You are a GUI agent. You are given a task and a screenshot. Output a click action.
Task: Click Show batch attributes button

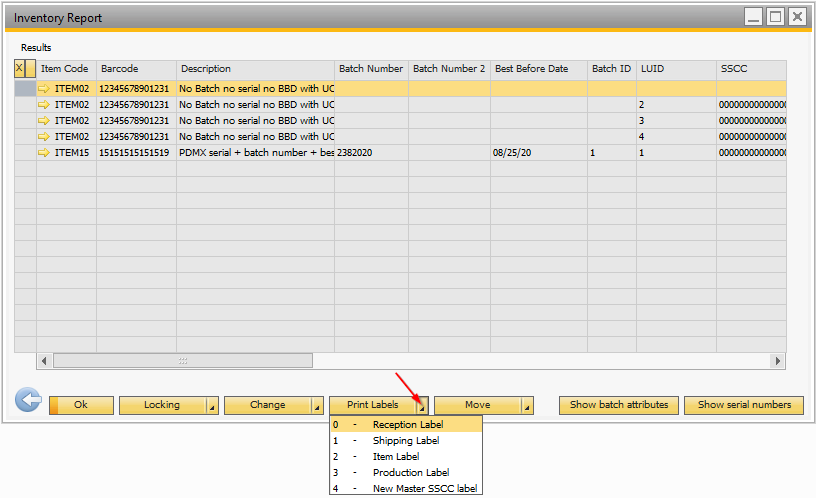click(619, 405)
